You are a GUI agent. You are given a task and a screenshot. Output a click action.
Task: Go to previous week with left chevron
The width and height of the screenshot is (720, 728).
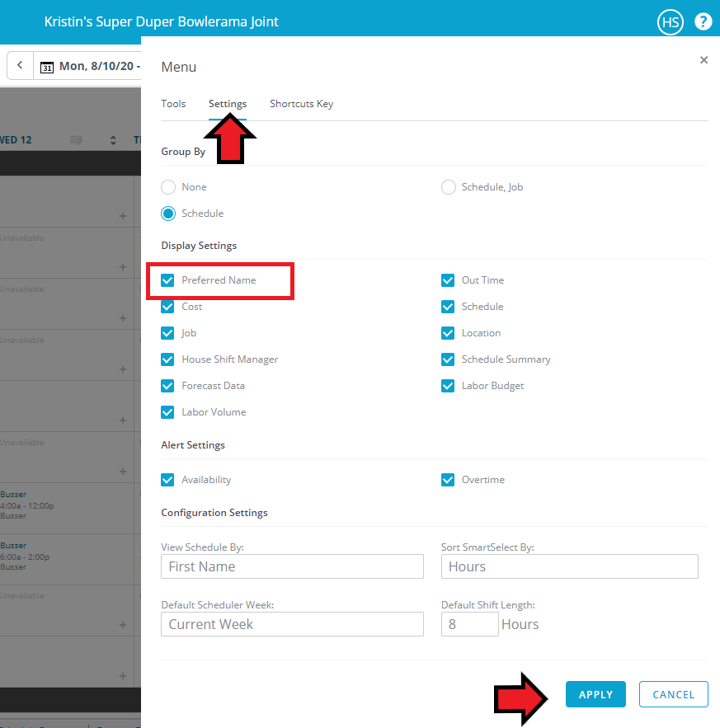click(x=20, y=65)
